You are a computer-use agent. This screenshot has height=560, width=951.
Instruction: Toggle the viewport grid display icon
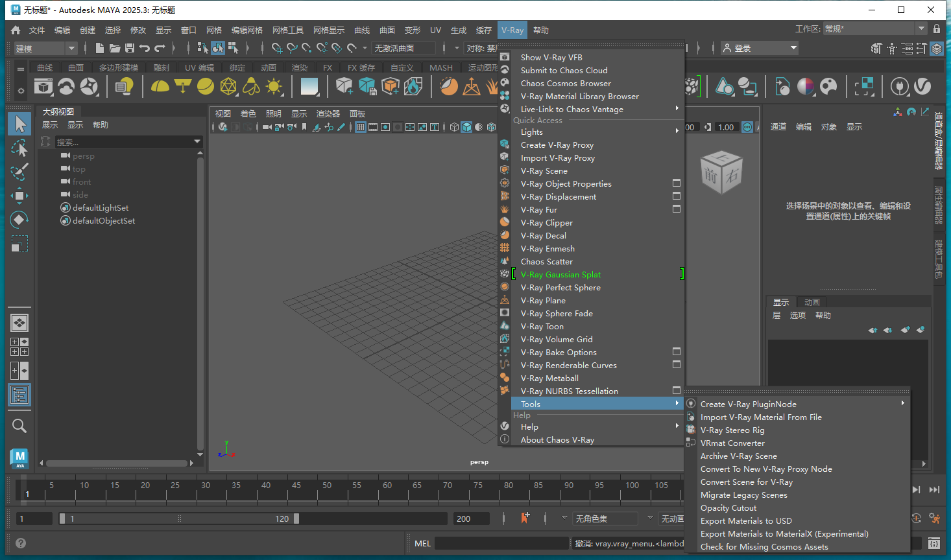(361, 127)
